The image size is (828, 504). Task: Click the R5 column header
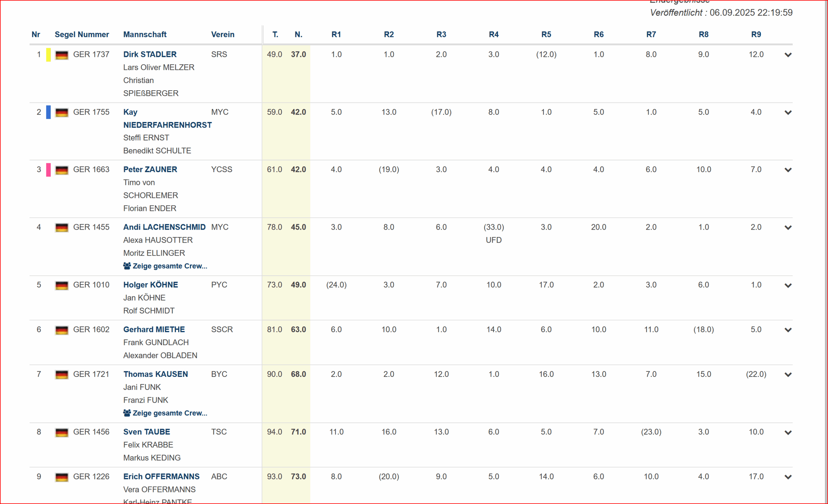[x=546, y=34]
